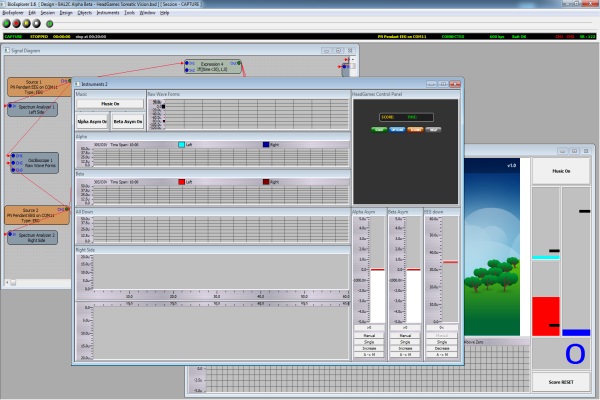The width and height of the screenshot is (600, 400).
Task: Open the Window menu
Action: tap(147, 13)
